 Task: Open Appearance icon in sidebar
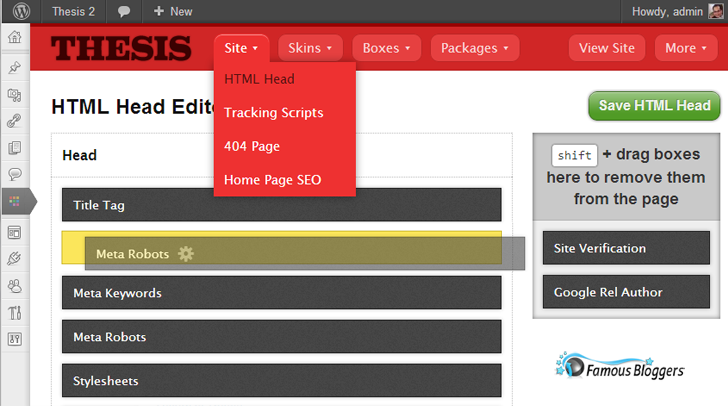15,233
